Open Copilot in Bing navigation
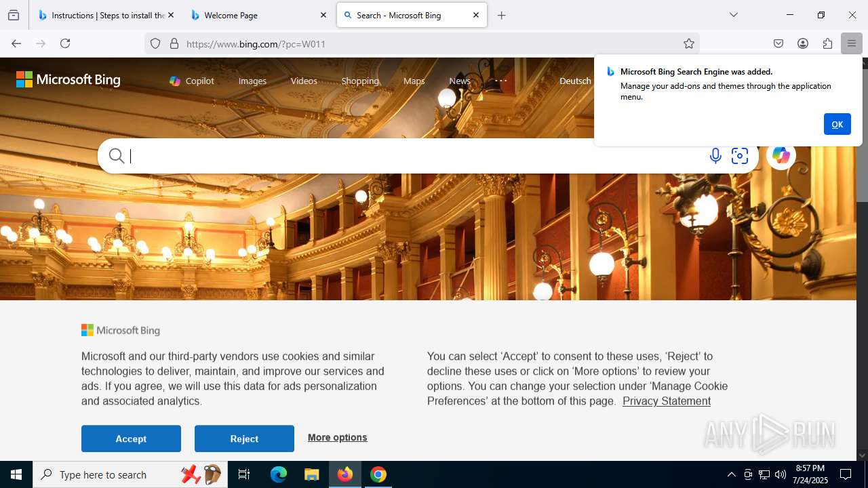This screenshot has width=868, height=488. [x=192, y=81]
